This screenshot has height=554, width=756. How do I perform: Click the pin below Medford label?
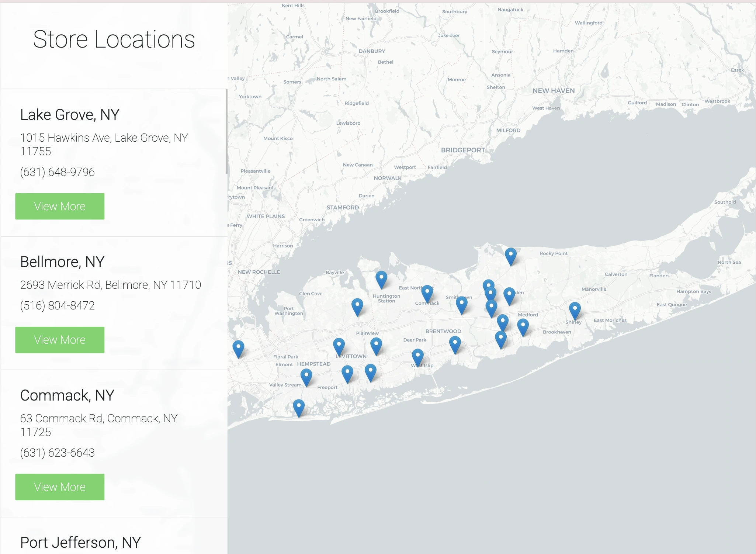[x=523, y=327]
